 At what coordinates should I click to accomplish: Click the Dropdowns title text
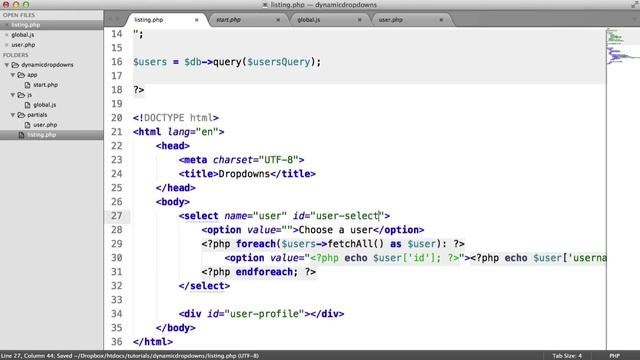pyautogui.click(x=244, y=174)
